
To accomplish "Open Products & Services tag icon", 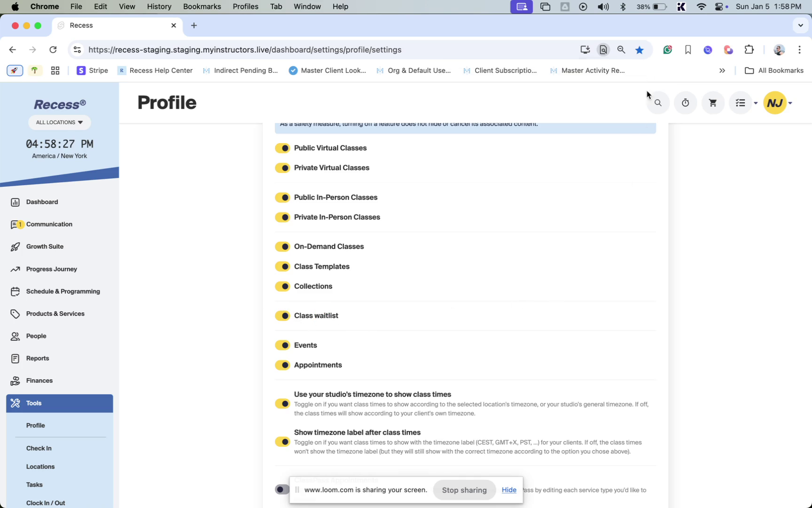I will (x=15, y=314).
